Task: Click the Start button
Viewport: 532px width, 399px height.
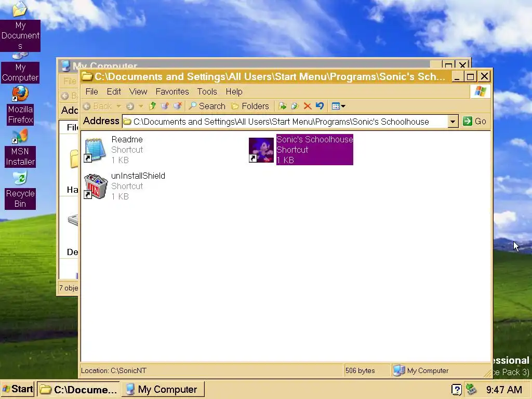Action: [x=18, y=389]
